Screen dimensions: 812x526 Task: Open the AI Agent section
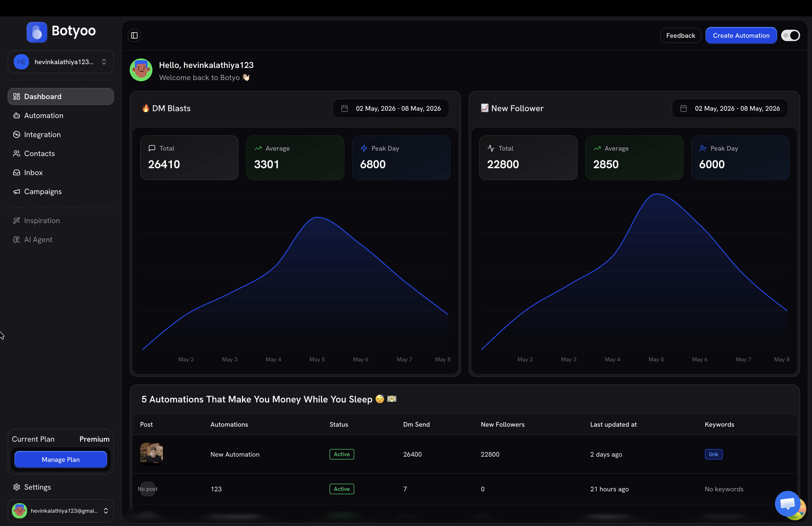click(x=61, y=240)
